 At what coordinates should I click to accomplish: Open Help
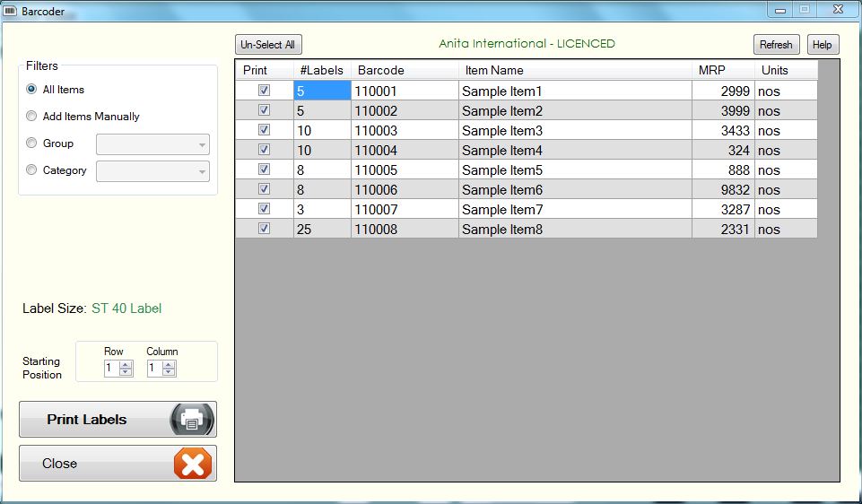pyautogui.click(x=823, y=45)
